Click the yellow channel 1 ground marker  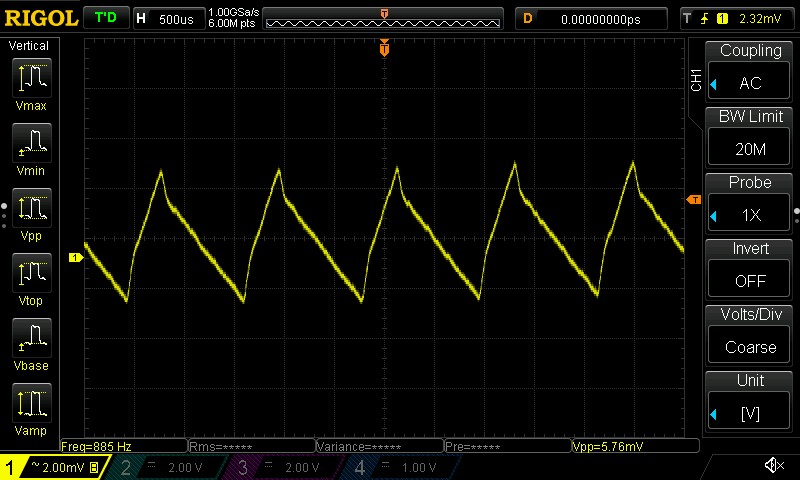pyautogui.click(x=76, y=258)
